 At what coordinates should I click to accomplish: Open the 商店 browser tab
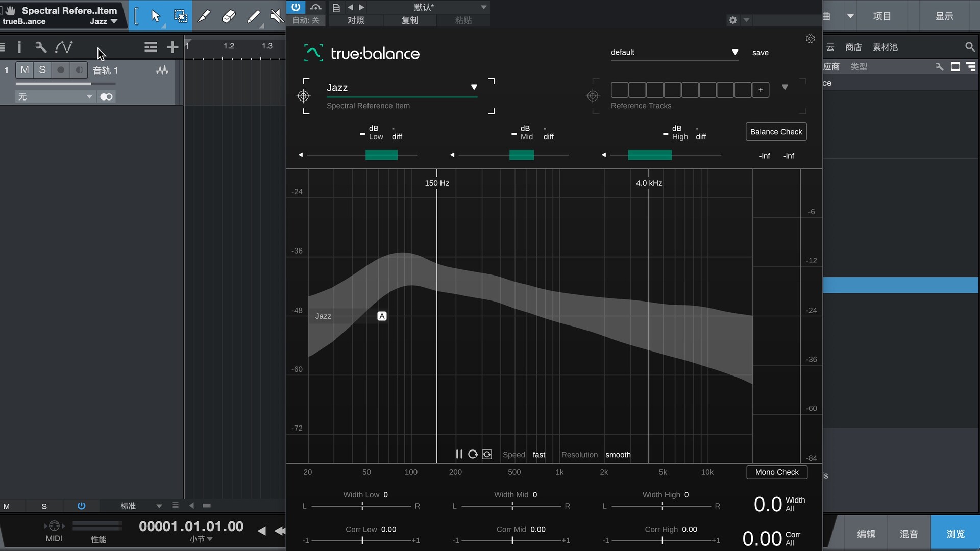tap(853, 47)
